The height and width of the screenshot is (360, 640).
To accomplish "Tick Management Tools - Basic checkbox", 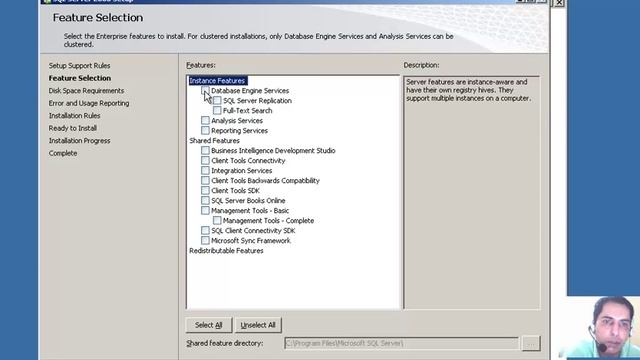I will pos(205,211).
